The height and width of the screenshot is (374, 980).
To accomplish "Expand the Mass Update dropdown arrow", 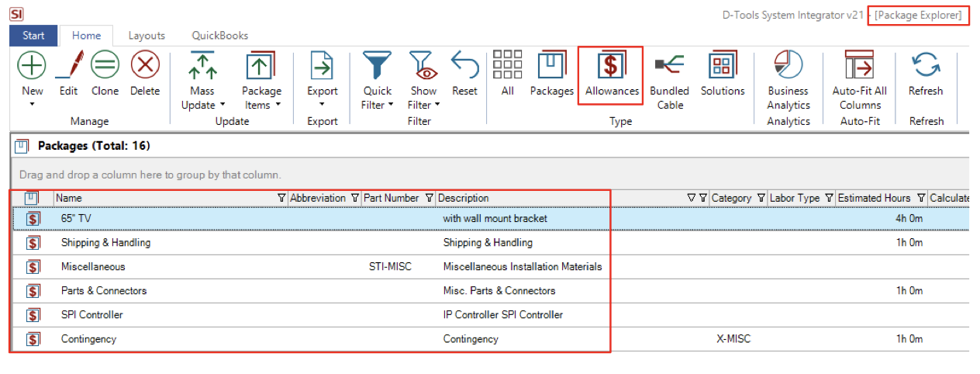I will (223, 105).
